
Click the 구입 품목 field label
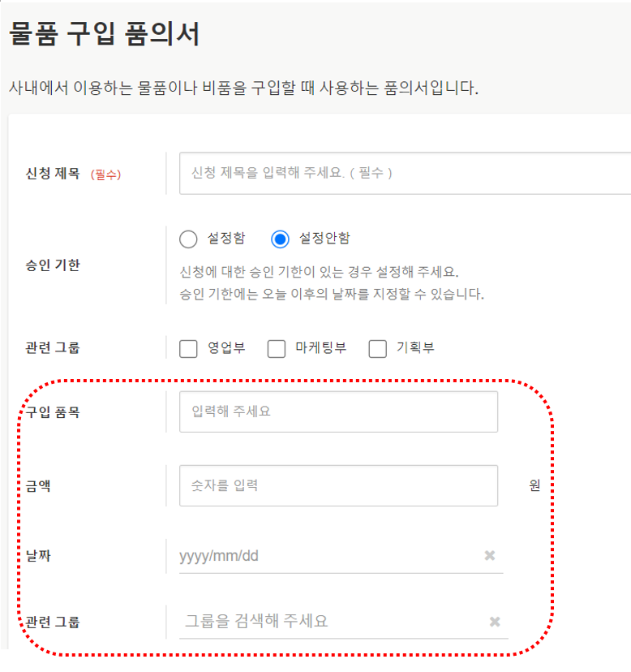53,412
